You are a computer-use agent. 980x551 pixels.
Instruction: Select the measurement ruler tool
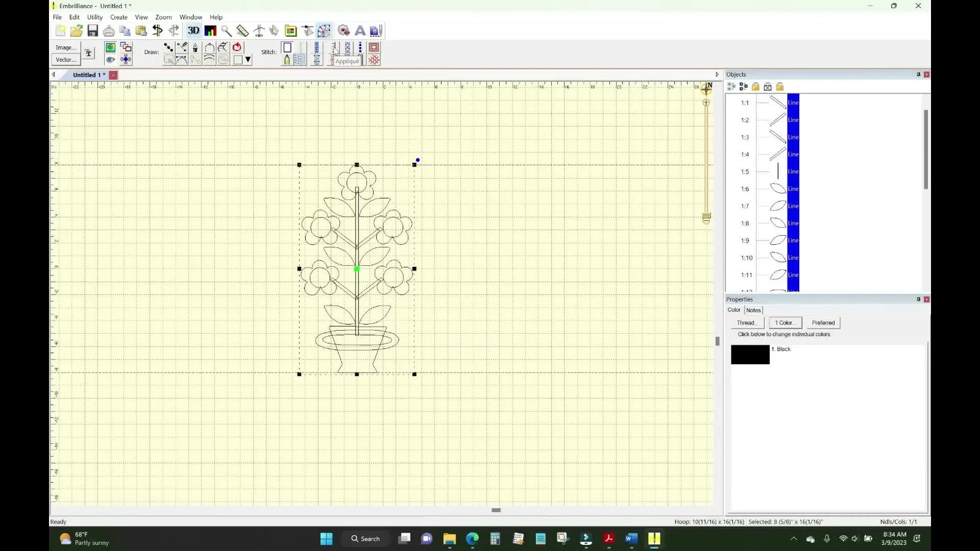pos(243,31)
